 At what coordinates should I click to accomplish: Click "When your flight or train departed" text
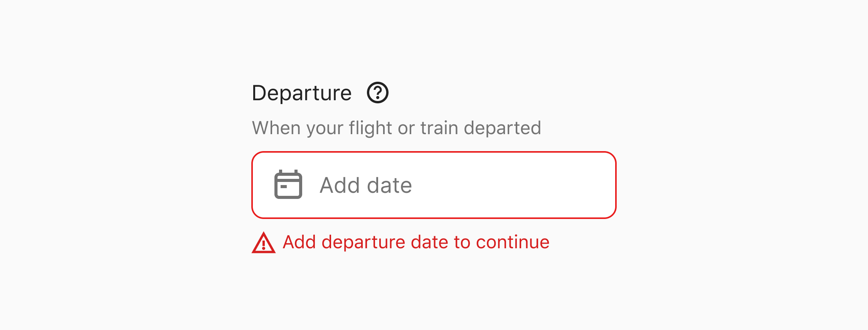pyautogui.click(x=396, y=128)
